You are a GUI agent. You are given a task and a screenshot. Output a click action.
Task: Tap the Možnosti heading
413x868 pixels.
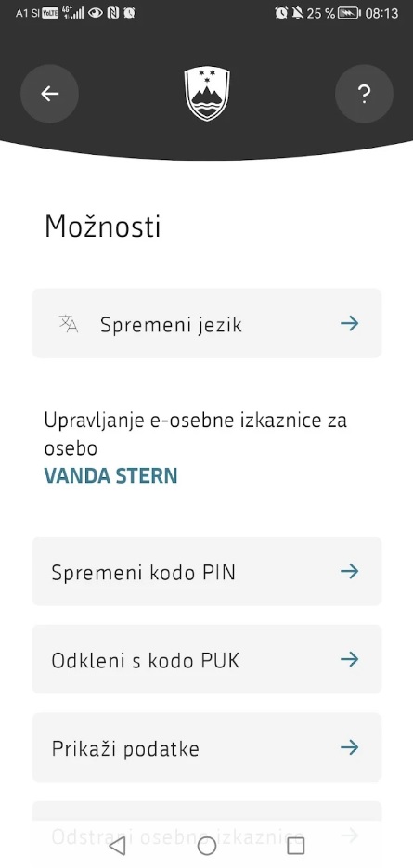coord(102,227)
